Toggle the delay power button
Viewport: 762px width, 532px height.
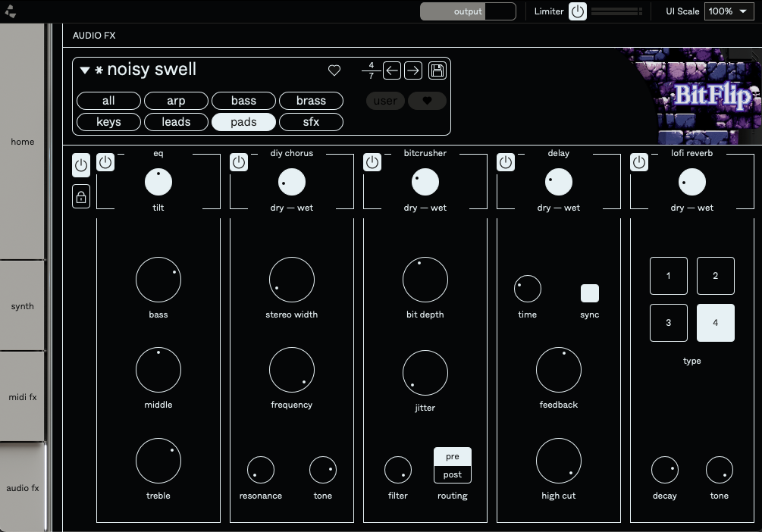[x=506, y=162]
